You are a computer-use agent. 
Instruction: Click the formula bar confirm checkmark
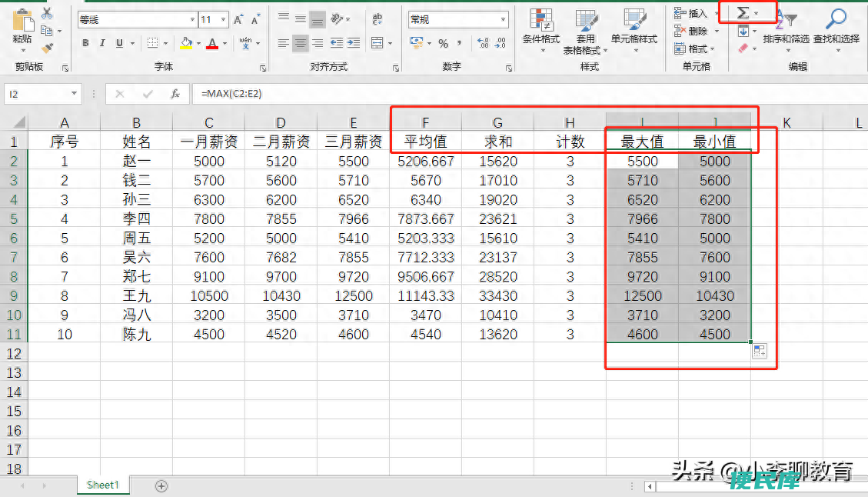click(148, 94)
